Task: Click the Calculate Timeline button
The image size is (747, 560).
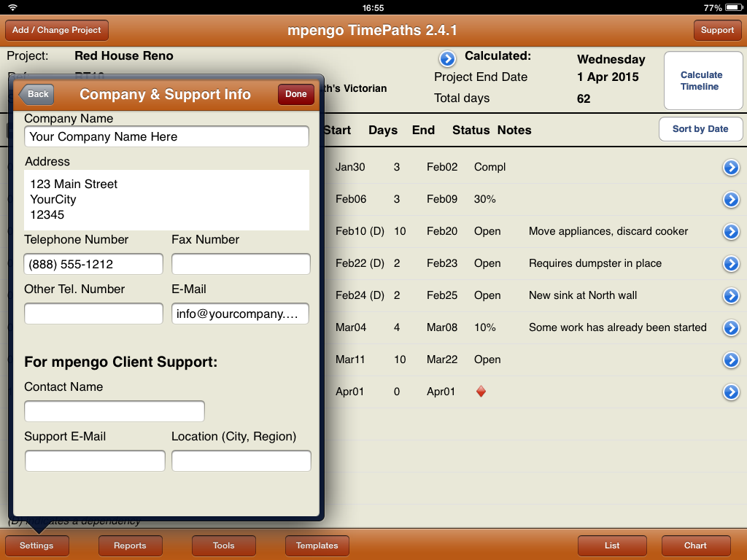Action: point(700,81)
